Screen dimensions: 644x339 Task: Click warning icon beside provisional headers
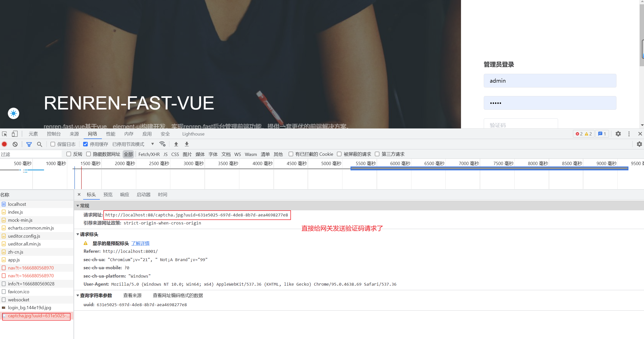pos(86,243)
